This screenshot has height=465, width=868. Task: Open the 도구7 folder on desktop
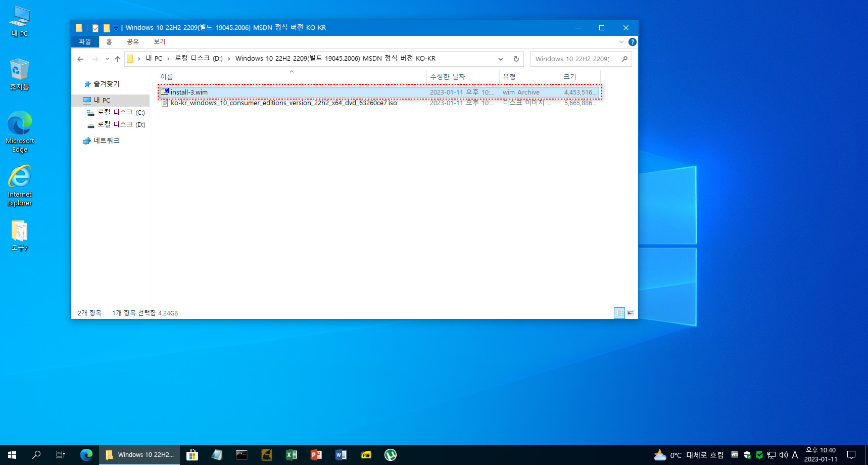(x=20, y=236)
